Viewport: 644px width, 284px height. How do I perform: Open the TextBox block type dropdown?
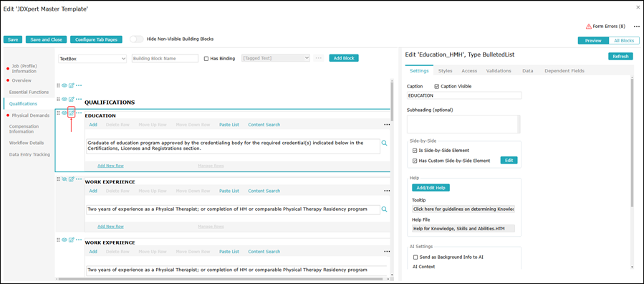[92, 58]
